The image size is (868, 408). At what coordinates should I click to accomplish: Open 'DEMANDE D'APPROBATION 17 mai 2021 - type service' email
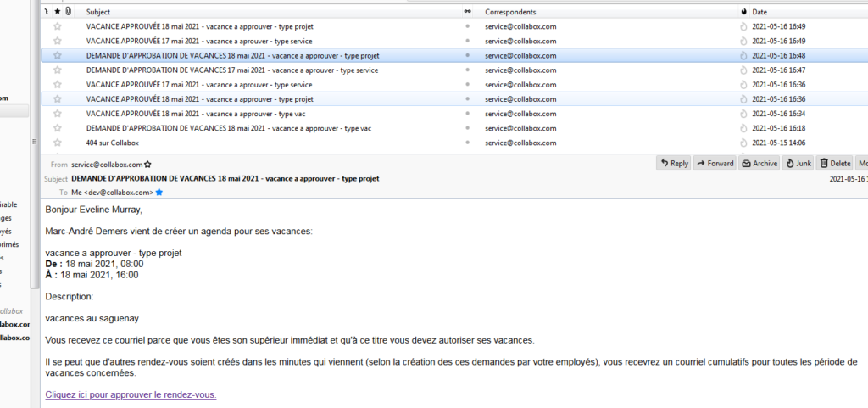click(231, 70)
